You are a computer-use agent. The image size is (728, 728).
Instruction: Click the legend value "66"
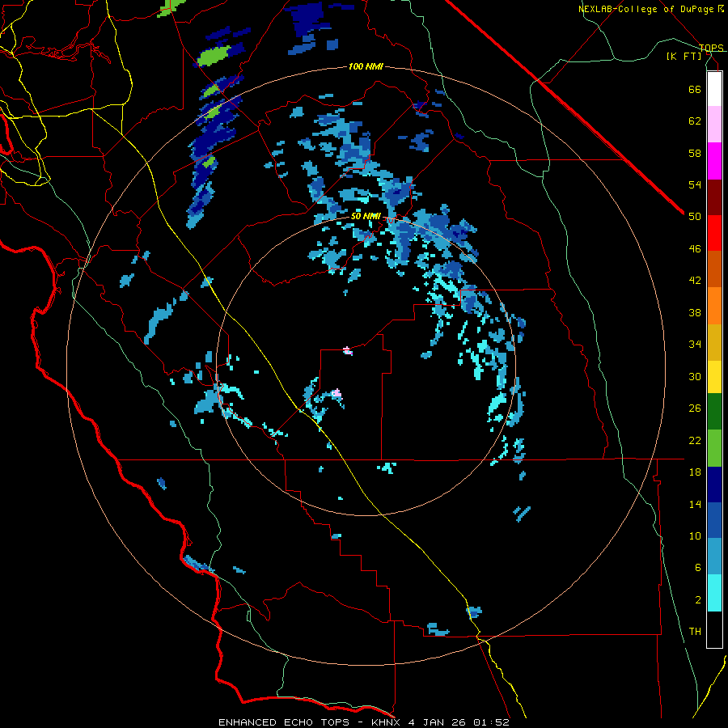695,89
